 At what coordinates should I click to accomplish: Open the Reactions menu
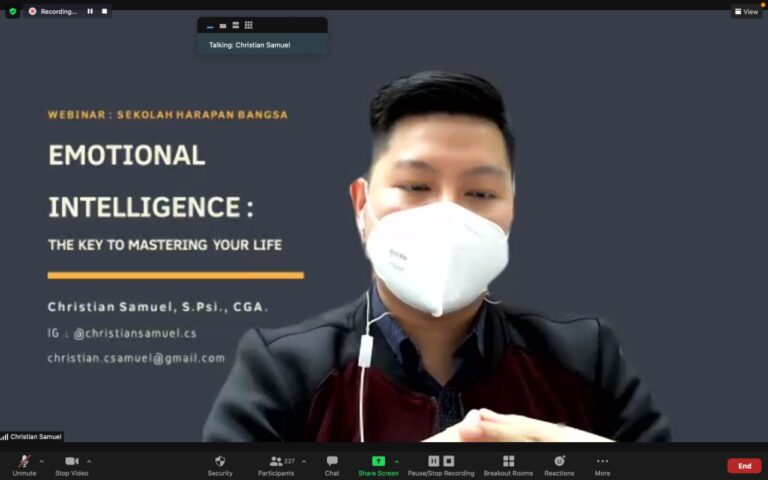559,461
